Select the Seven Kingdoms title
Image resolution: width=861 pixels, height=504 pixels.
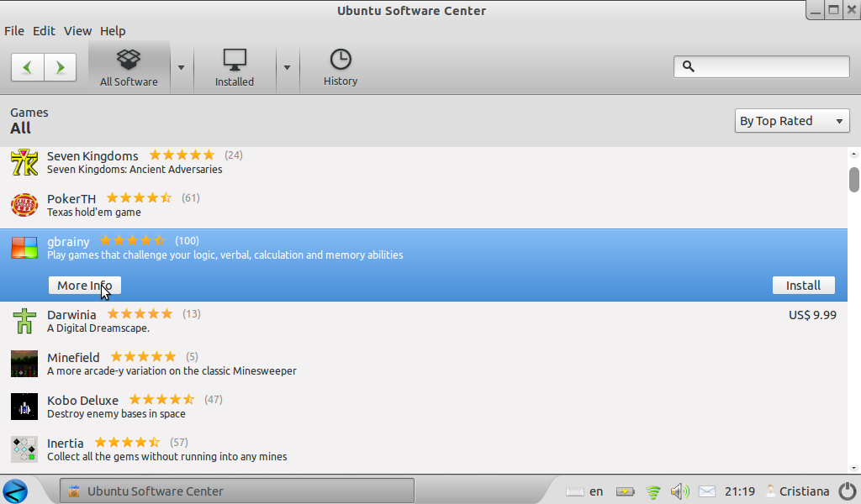92,155
